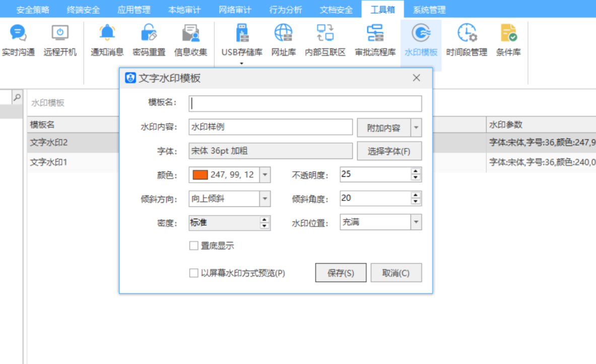Enable the 置底显示 option
Screen dimensions: 596x364
(x=193, y=245)
